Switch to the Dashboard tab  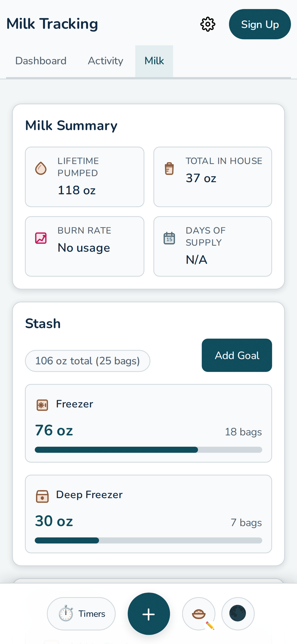click(x=41, y=61)
